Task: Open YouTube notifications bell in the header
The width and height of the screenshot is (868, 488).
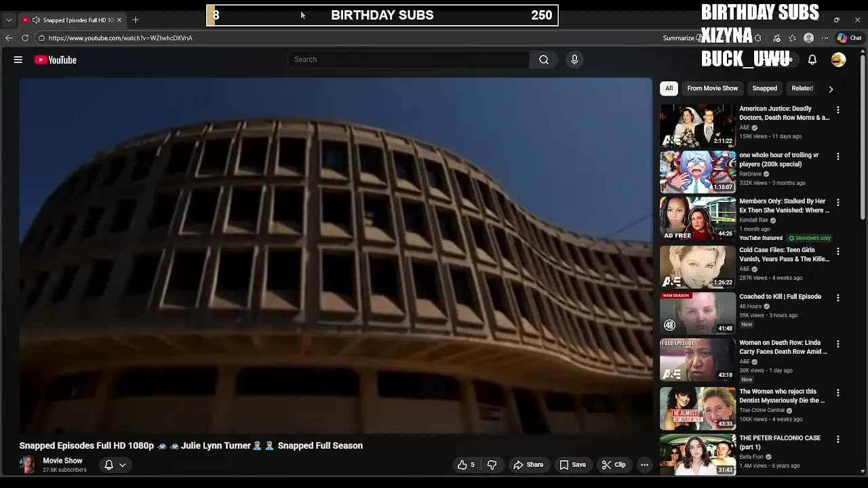Action: [812, 60]
